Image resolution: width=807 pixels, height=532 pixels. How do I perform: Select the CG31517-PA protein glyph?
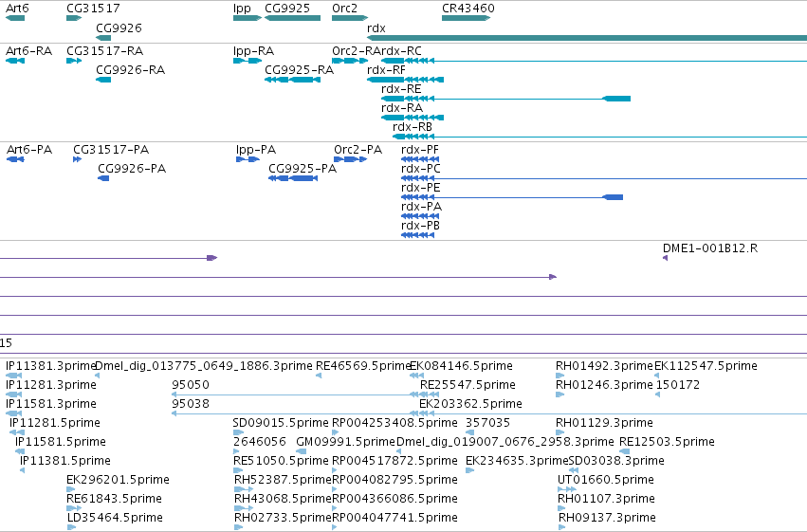(77, 159)
